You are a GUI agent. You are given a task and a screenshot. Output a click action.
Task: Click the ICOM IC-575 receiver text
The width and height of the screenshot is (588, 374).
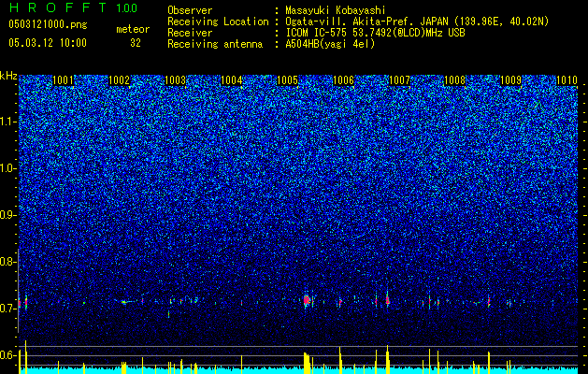(x=375, y=33)
